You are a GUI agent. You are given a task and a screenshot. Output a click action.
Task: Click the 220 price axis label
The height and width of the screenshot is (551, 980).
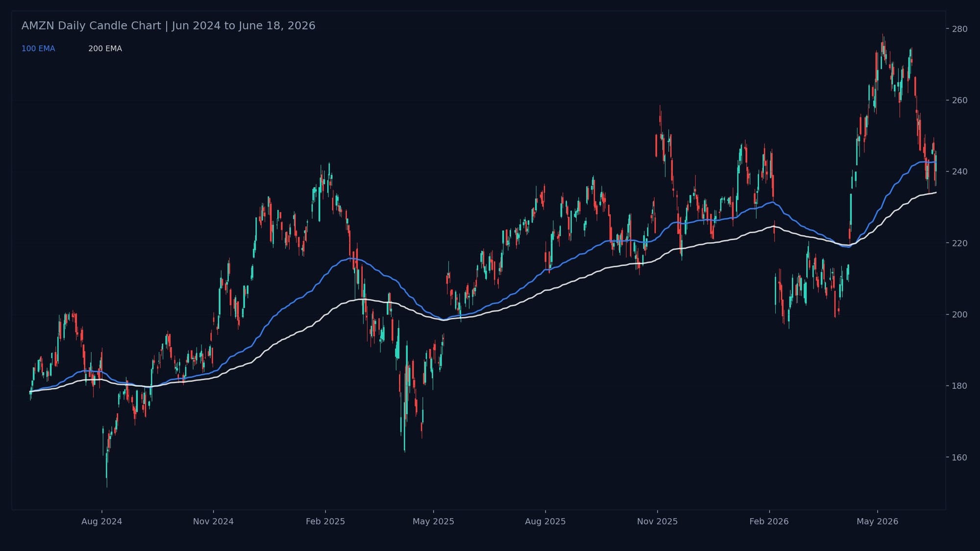click(959, 243)
